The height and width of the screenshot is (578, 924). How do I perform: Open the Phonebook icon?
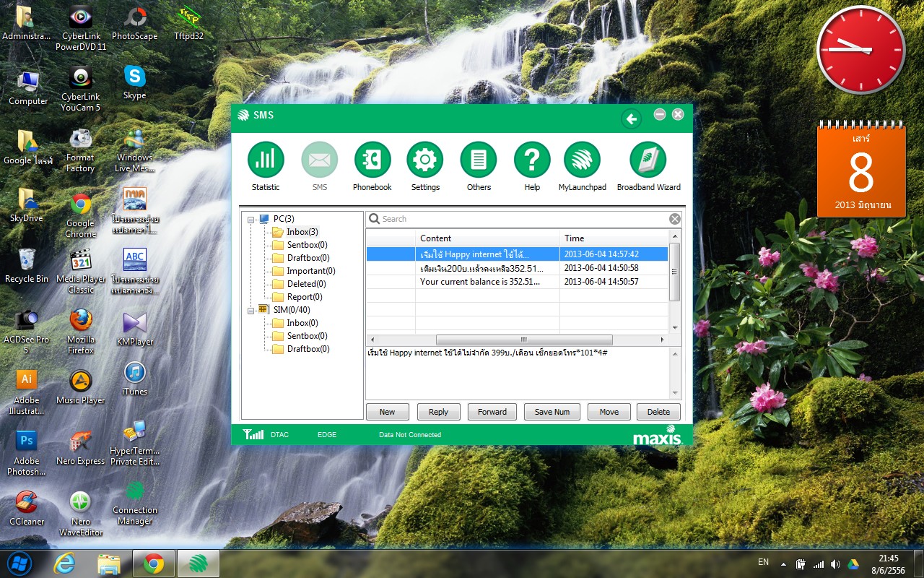click(372, 160)
